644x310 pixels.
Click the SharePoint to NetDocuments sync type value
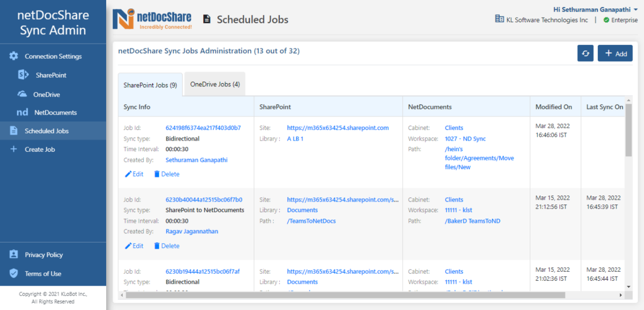(205, 210)
